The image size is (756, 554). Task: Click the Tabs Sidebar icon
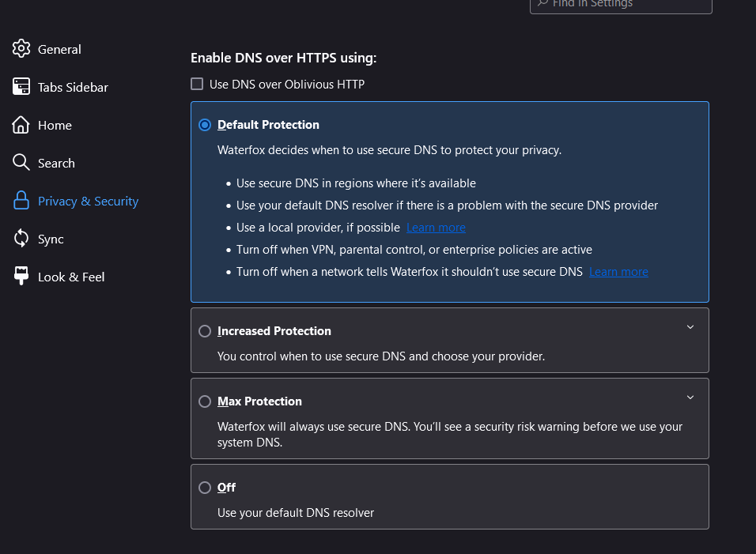21,87
